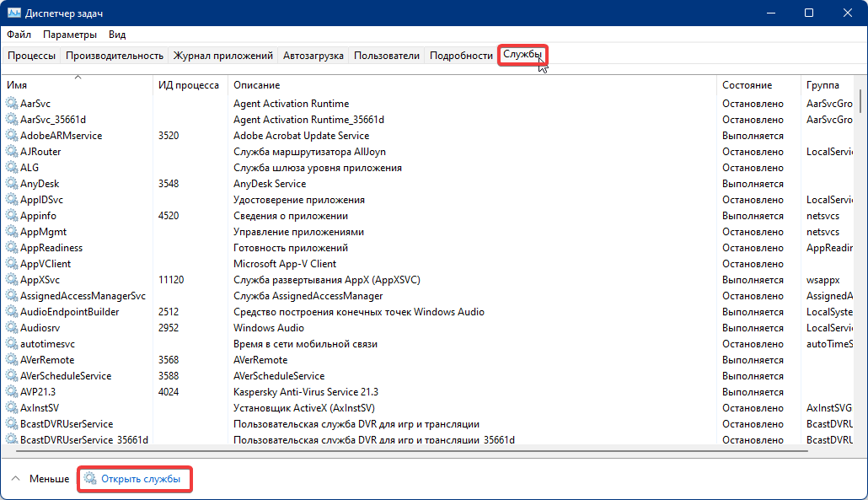The image size is (868, 500).
Task: Click process ID 2952
Action: point(169,328)
